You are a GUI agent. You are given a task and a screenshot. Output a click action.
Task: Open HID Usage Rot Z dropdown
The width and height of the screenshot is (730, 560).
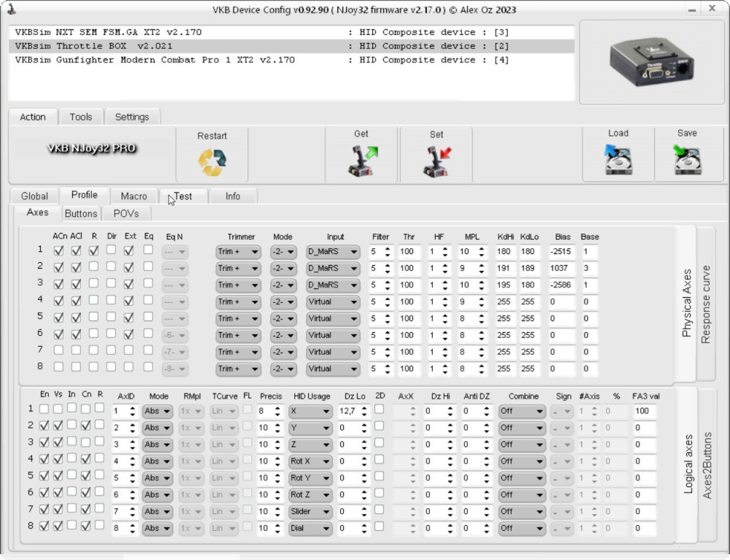point(310,495)
